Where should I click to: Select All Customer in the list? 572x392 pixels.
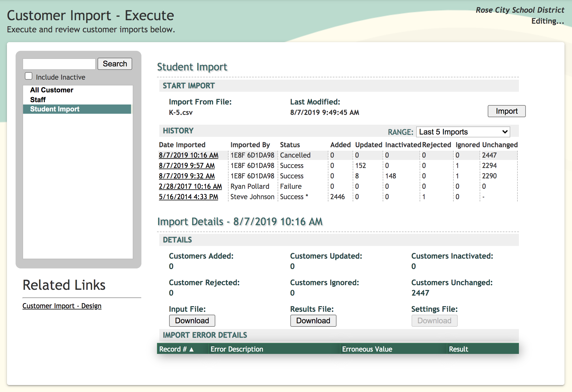tap(52, 90)
